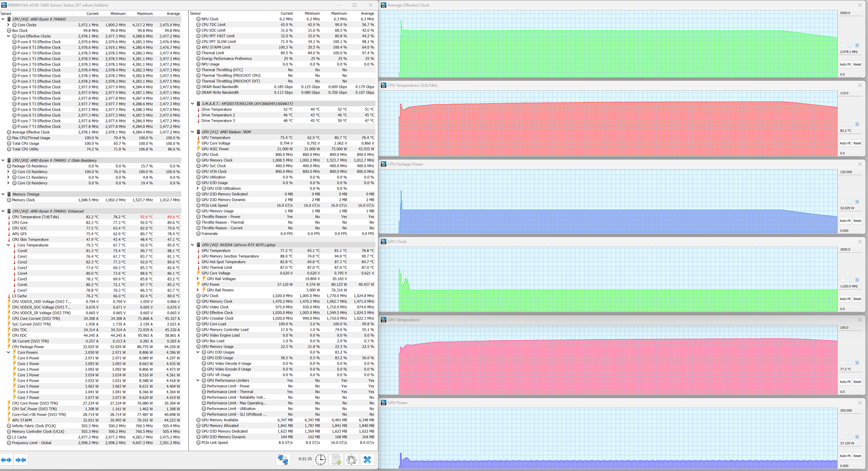Select the CPU Package Power sensor row
868x471 pixels.
(x=28, y=347)
